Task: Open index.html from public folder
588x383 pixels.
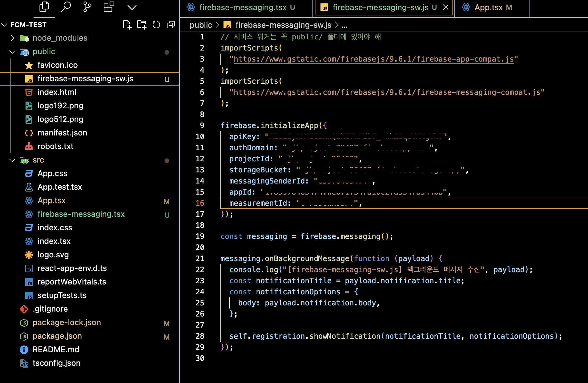Action: pos(57,92)
